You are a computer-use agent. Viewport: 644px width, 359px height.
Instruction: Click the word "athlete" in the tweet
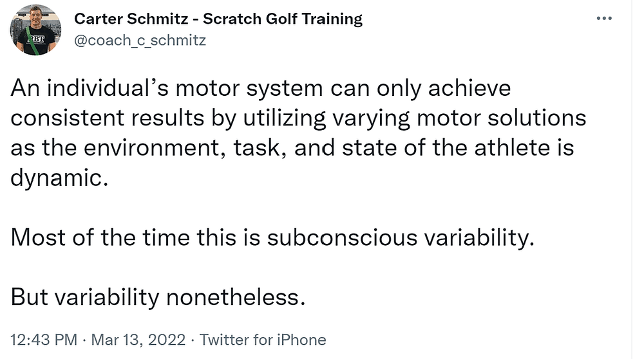click(512, 148)
